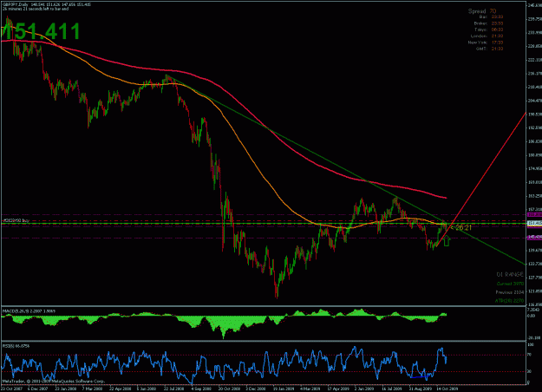542x392 pixels.
Task: Click the ATR(20) 2270 value
Action: (x=510, y=301)
